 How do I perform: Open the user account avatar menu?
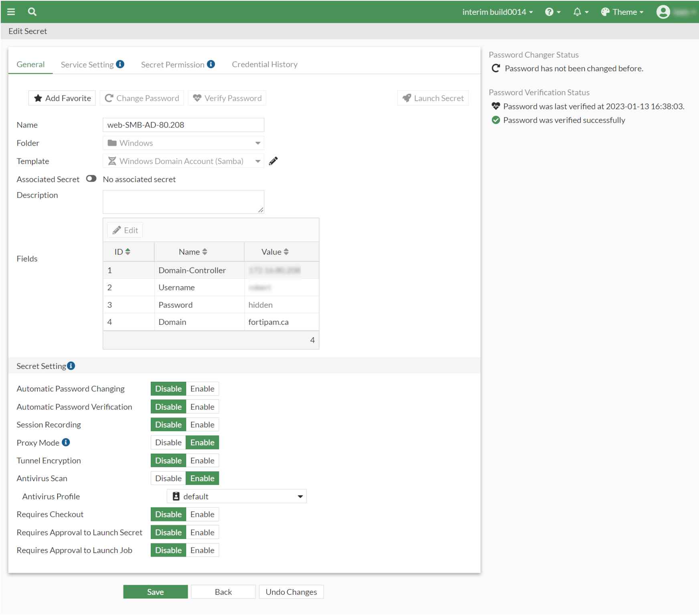(x=663, y=12)
